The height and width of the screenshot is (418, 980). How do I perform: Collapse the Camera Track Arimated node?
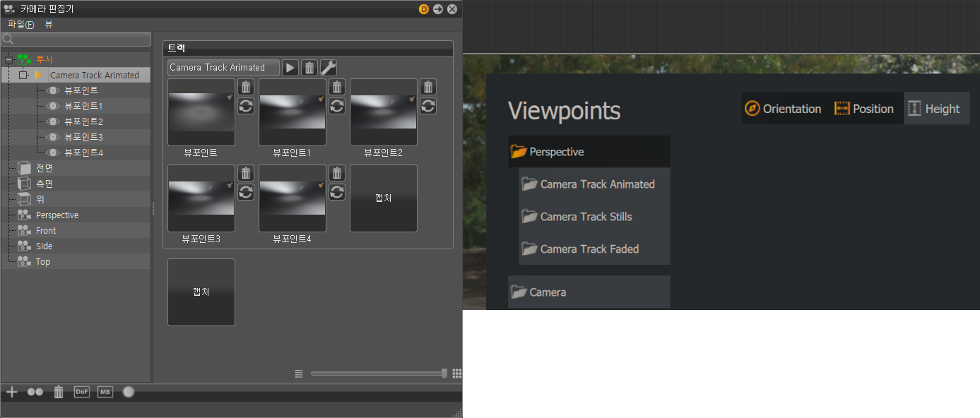coord(22,75)
